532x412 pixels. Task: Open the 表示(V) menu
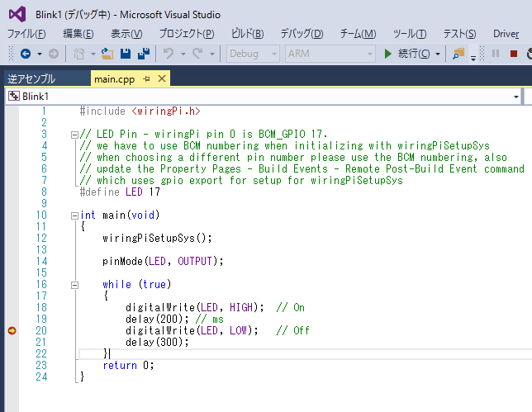[x=126, y=34]
